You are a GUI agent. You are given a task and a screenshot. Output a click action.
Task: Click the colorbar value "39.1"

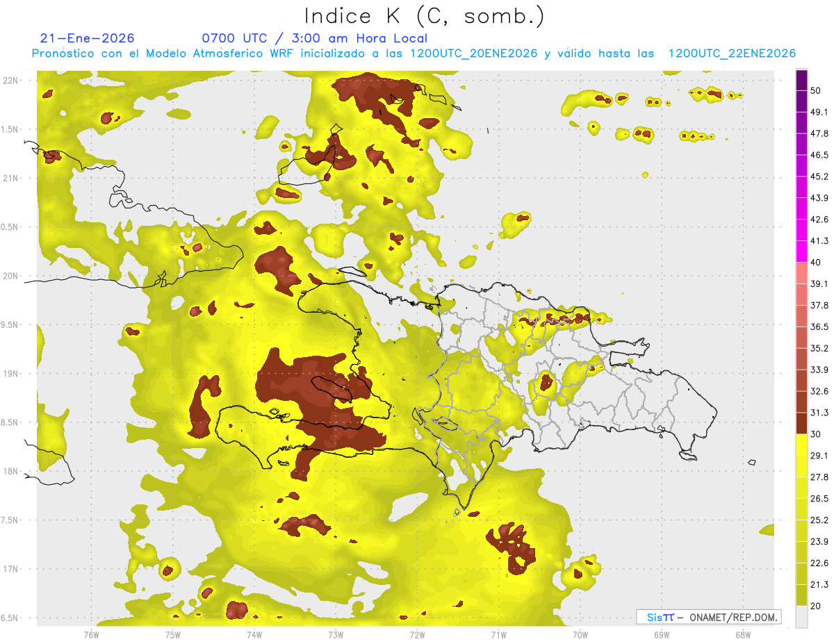[x=820, y=284]
